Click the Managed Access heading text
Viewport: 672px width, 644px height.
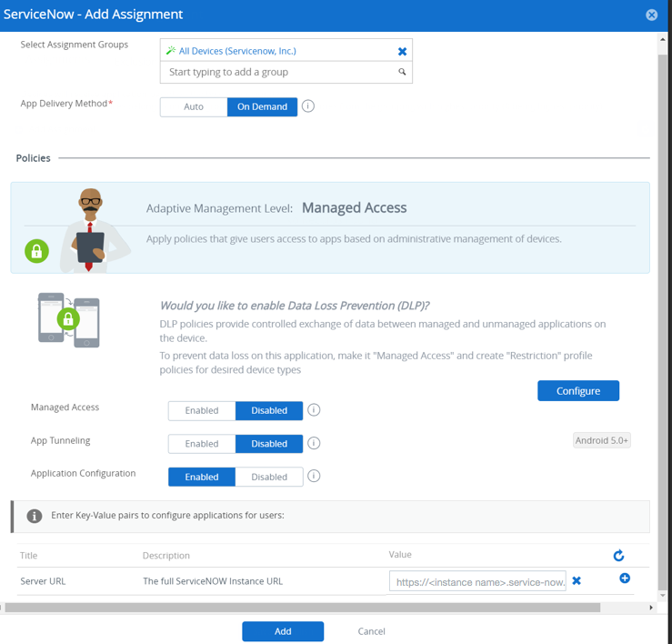point(354,207)
